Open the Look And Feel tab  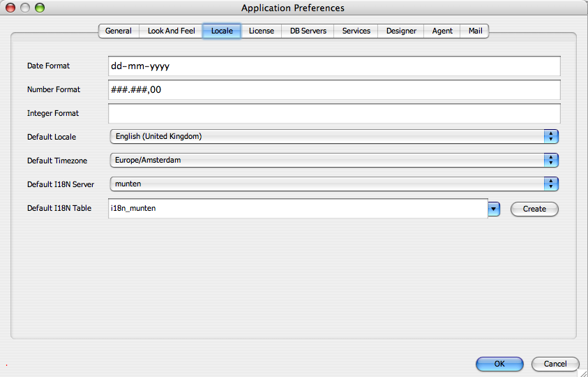coord(171,31)
